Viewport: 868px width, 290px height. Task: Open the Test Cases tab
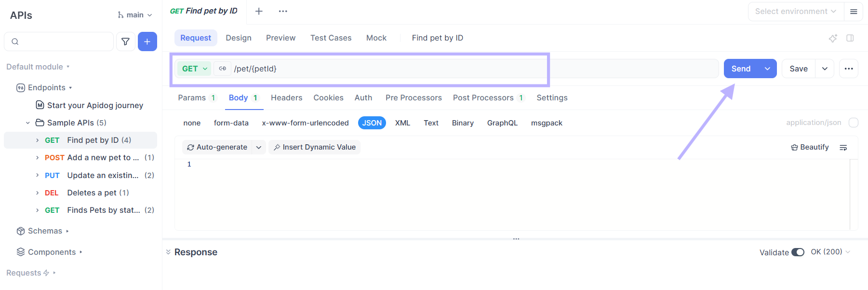331,38
